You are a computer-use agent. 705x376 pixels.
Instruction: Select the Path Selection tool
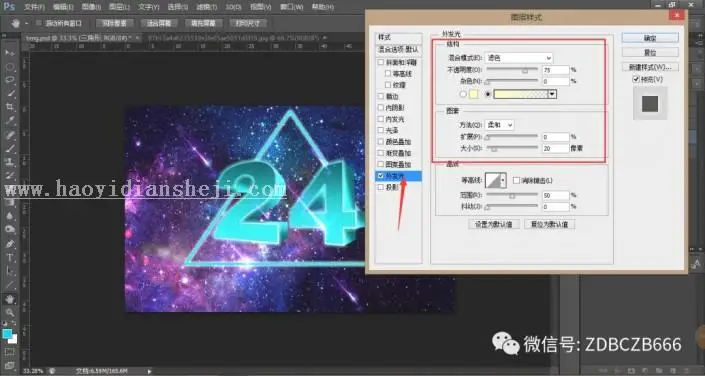pos(10,271)
